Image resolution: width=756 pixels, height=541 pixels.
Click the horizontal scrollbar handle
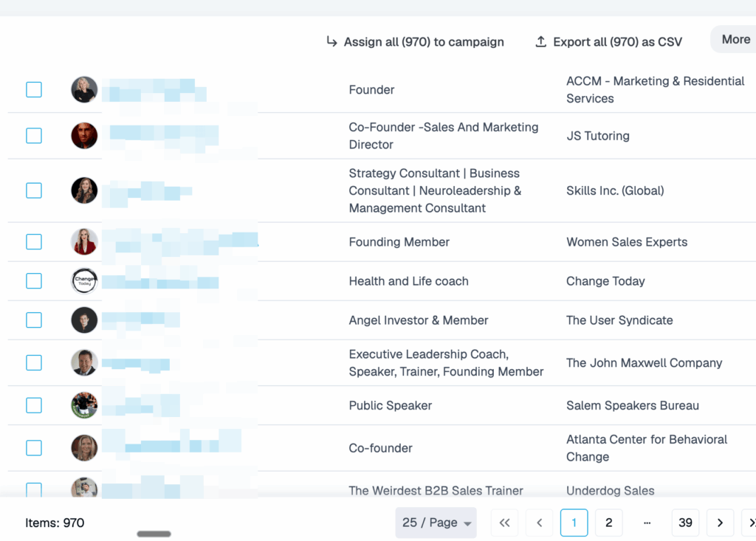coord(154,534)
